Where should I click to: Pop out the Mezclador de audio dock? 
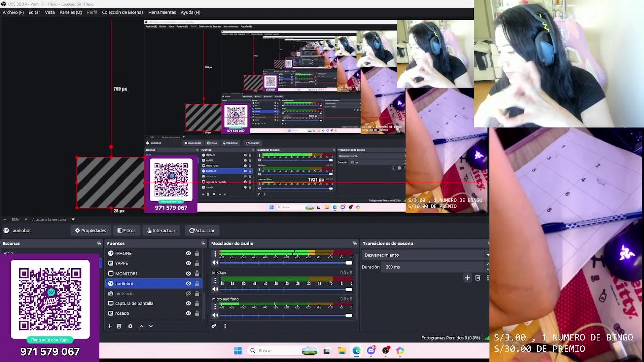pyautogui.click(x=355, y=243)
